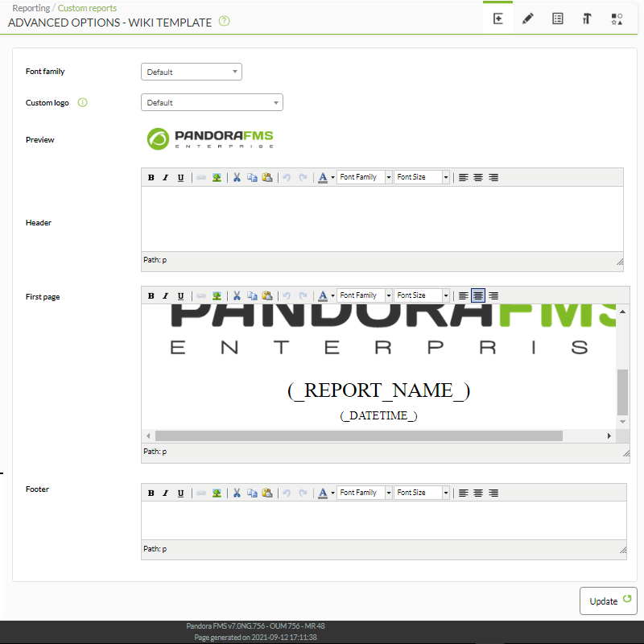Open the item editor wrench tab
644x644 pixels.
587,19
